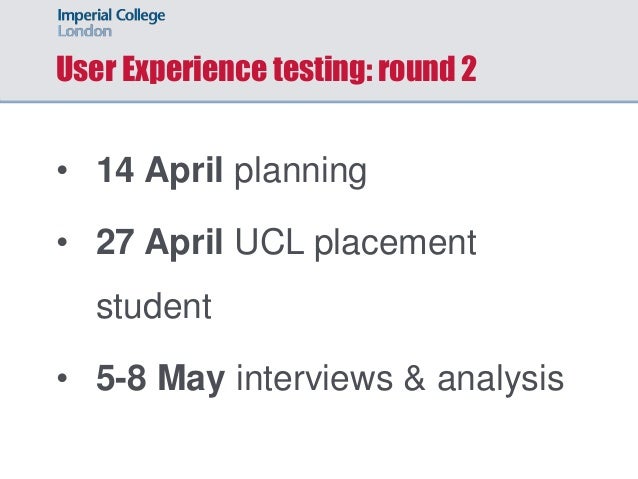Click the third bullet point dot

[x=62, y=378]
